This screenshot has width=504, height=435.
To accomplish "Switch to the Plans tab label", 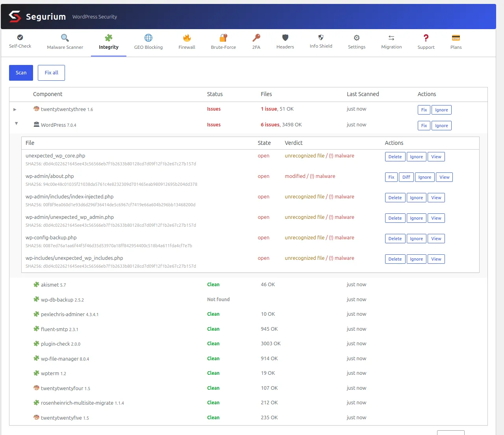I will [x=456, y=47].
